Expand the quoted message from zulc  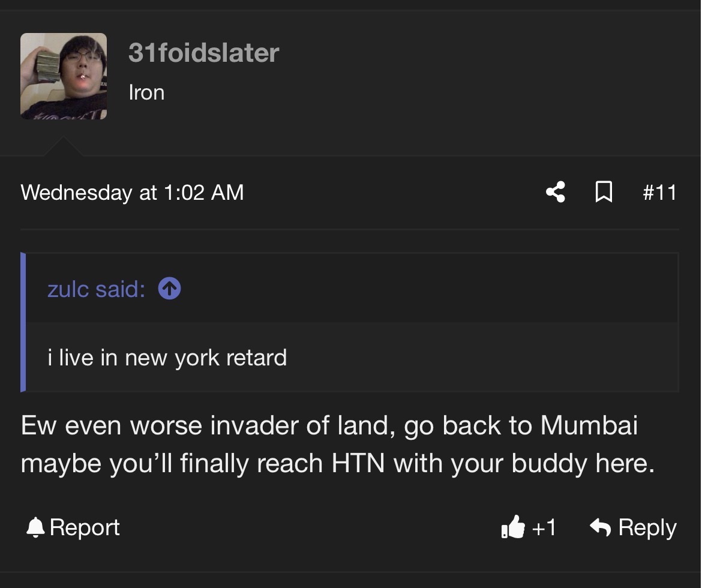click(x=167, y=358)
